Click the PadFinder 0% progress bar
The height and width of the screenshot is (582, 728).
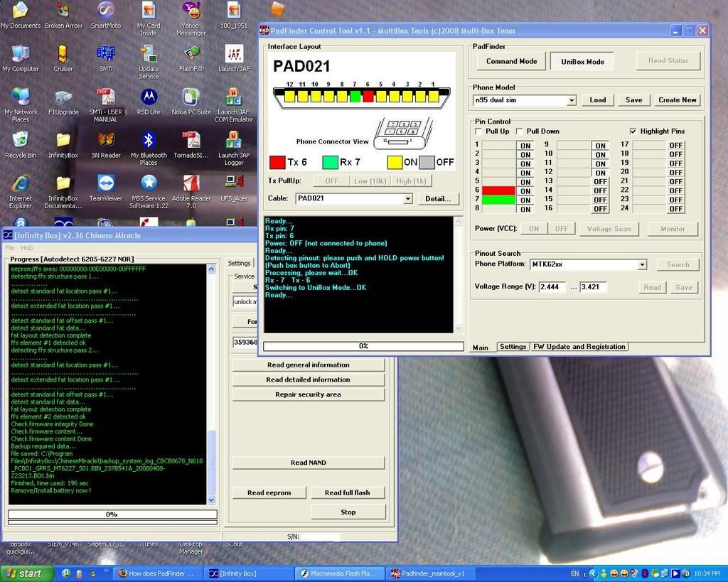[x=363, y=346]
